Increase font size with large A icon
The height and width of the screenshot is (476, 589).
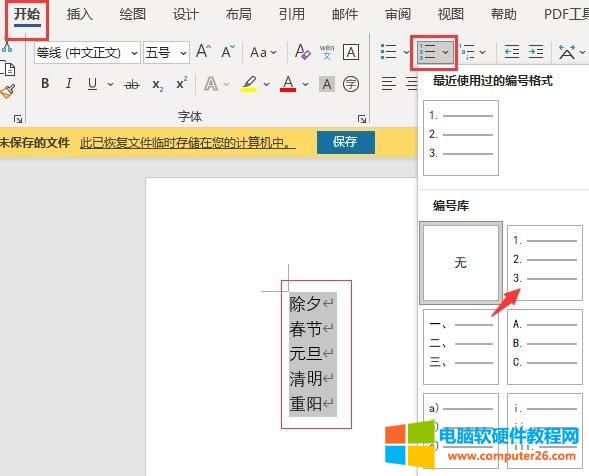(203, 51)
